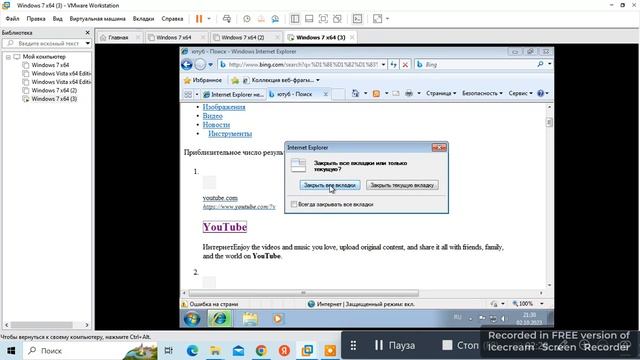Select 'Windows 7 x64 (2)' in library tree
Image resolution: width=640 pixels, height=360 pixels.
54,90
